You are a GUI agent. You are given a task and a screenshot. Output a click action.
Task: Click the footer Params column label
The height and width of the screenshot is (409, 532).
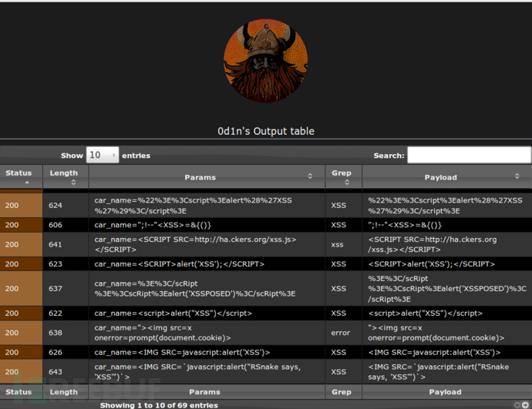pos(204,392)
